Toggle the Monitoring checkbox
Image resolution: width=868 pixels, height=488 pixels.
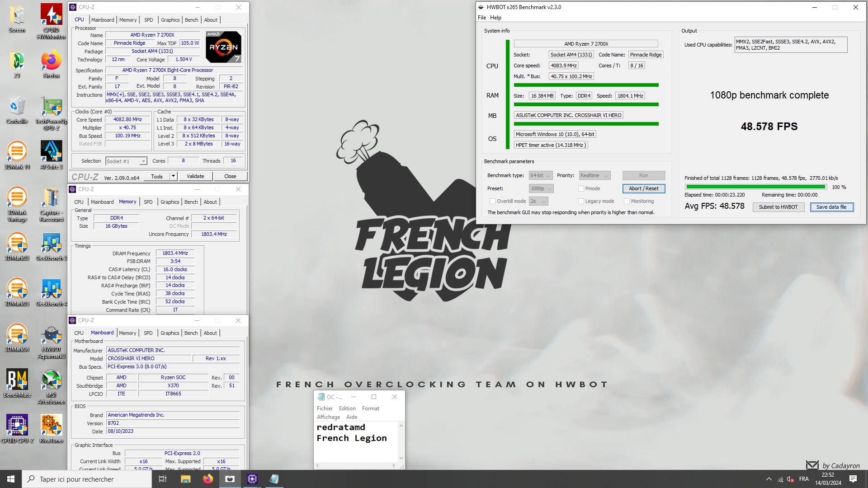point(627,201)
